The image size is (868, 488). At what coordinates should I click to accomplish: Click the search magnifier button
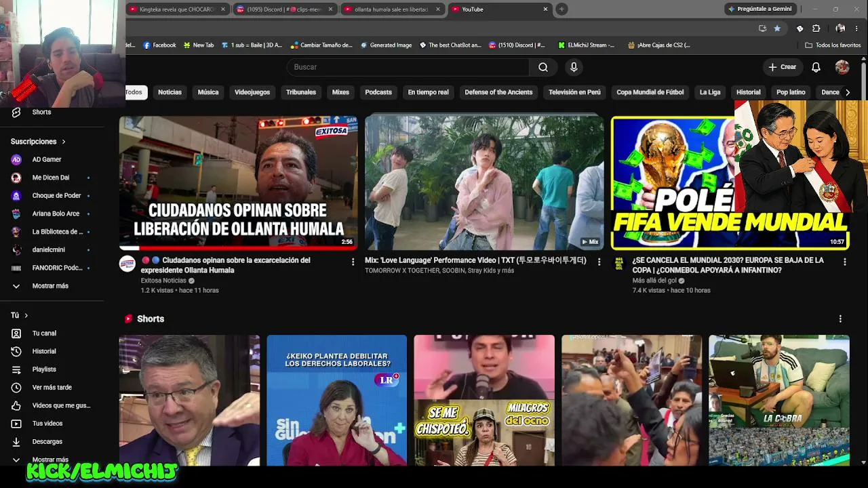543,67
